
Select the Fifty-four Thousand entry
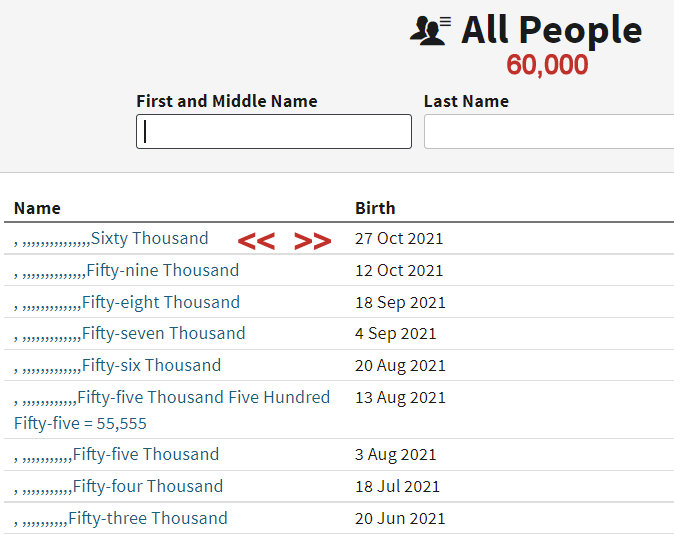coord(147,487)
